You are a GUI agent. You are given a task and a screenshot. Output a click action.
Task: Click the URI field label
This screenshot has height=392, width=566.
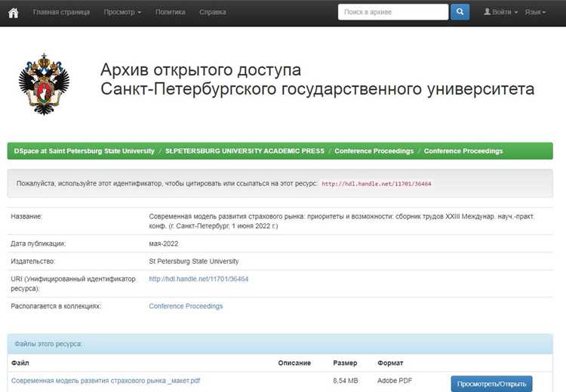73,283
